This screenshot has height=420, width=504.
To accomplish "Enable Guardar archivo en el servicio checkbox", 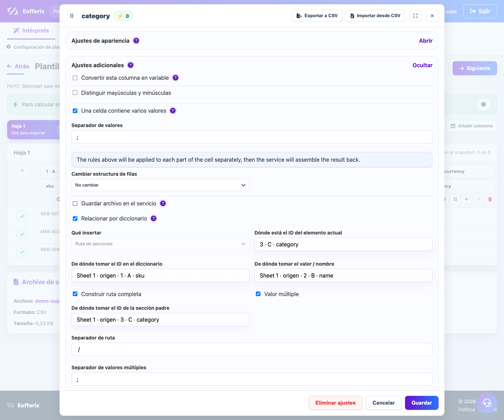I will (x=75, y=203).
